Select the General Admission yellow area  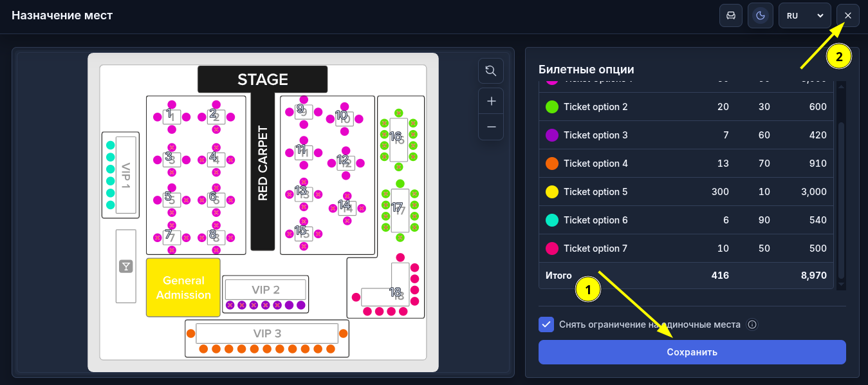click(183, 288)
